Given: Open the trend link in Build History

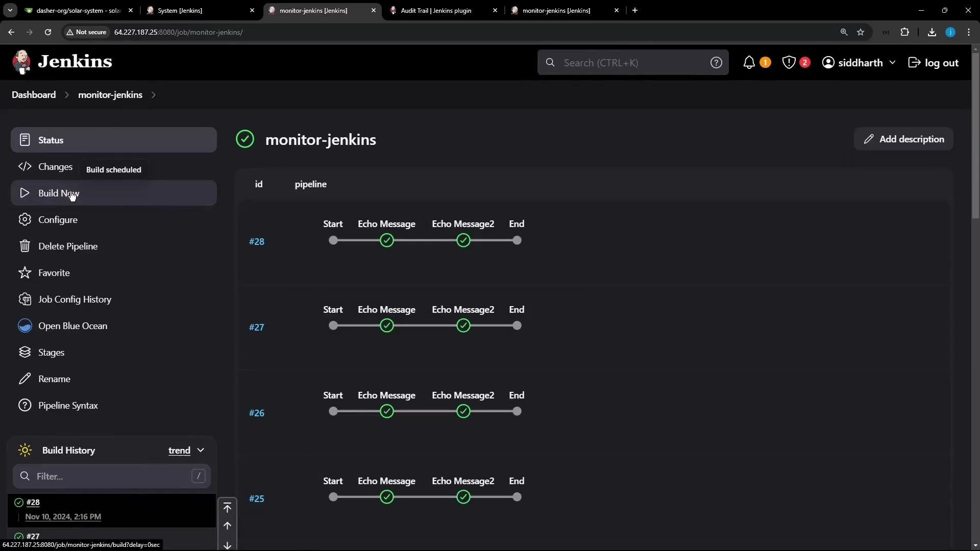Looking at the screenshot, I should 179,450.
